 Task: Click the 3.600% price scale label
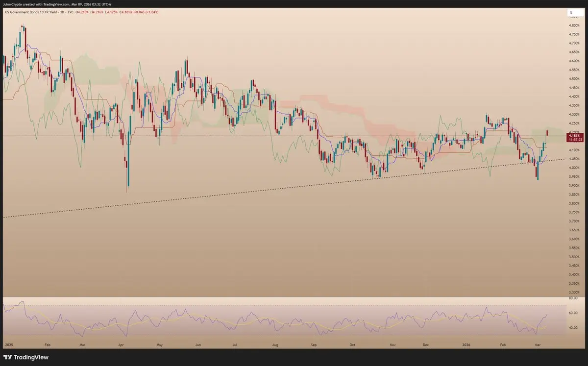click(575, 239)
